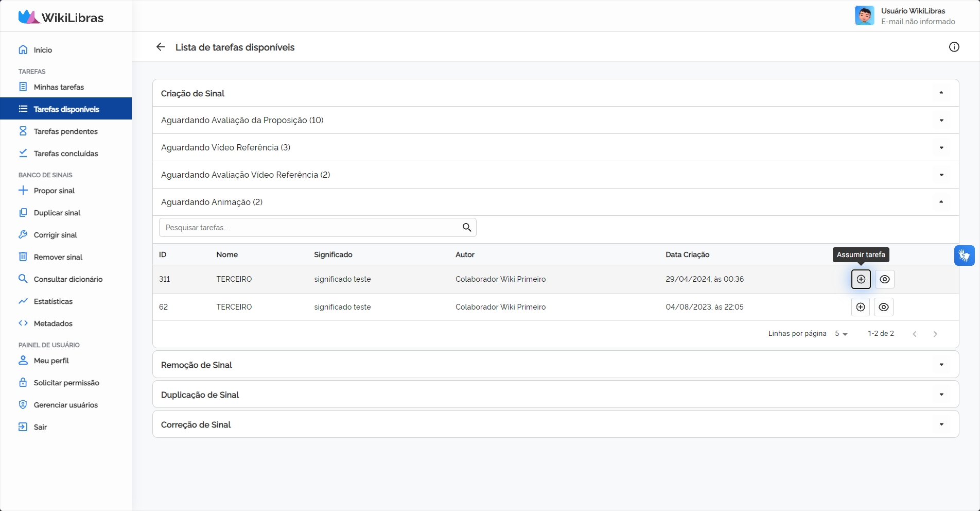Click the VLibras accessibility hand widget
The width and height of the screenshot is (980, 511).
click(964, 255)
